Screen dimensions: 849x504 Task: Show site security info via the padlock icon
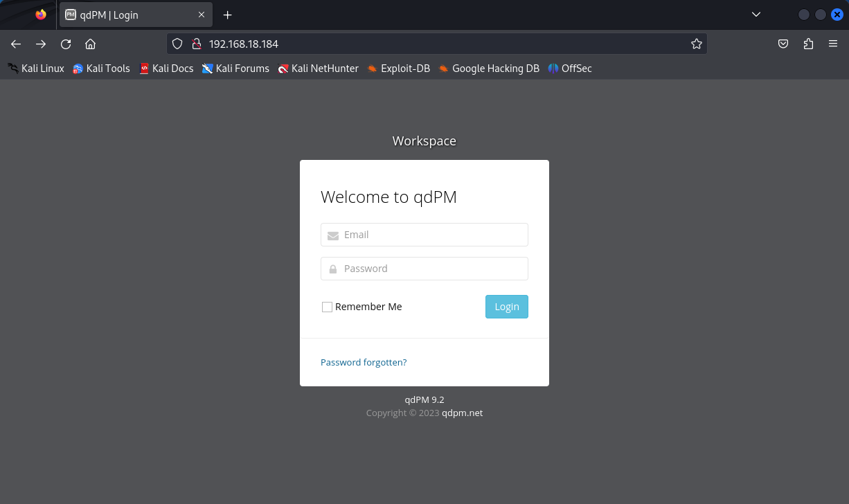tap(196, 44)
